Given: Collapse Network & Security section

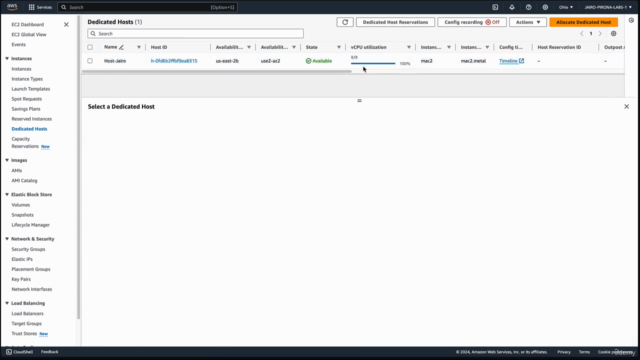Looking at the screenshot, I should (7, 239).
